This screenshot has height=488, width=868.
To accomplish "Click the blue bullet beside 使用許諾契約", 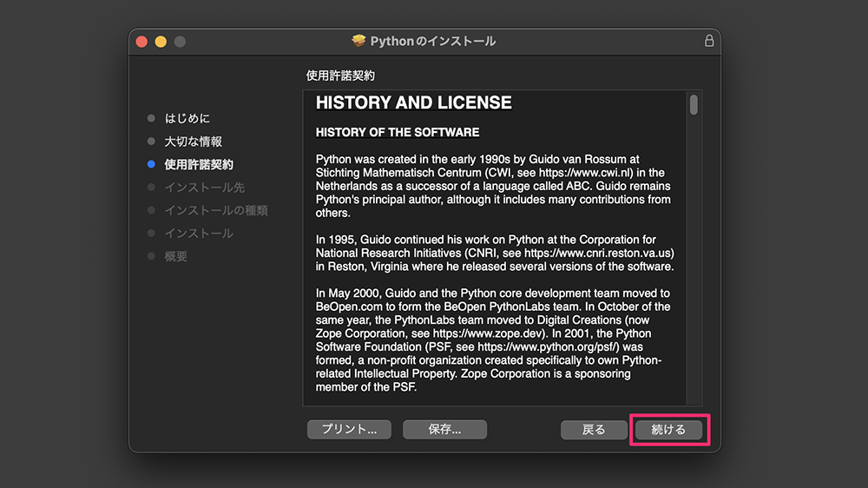I will [151, 164].
